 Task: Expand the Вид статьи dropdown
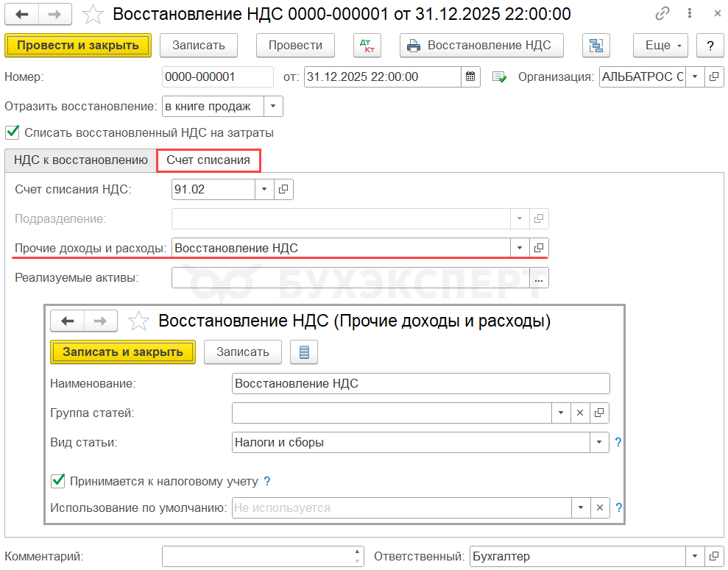pyautogui.click(x=600, y=443)
